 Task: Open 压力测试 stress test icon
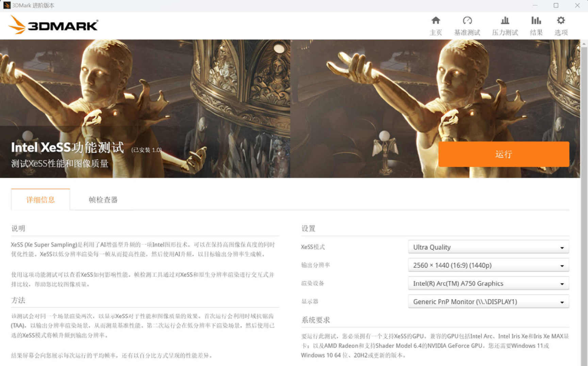(x=505, y=21)
